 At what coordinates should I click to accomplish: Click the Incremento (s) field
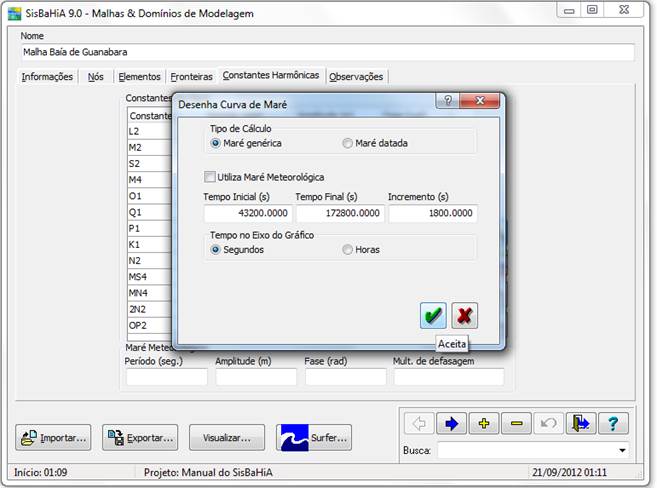pyautogui.click(x=433, y=213)
